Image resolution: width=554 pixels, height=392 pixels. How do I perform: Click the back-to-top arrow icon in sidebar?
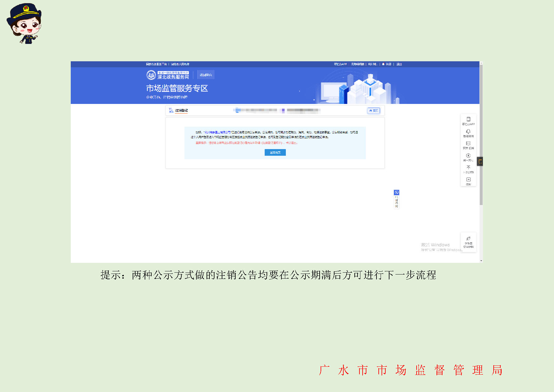click(468, 167)
